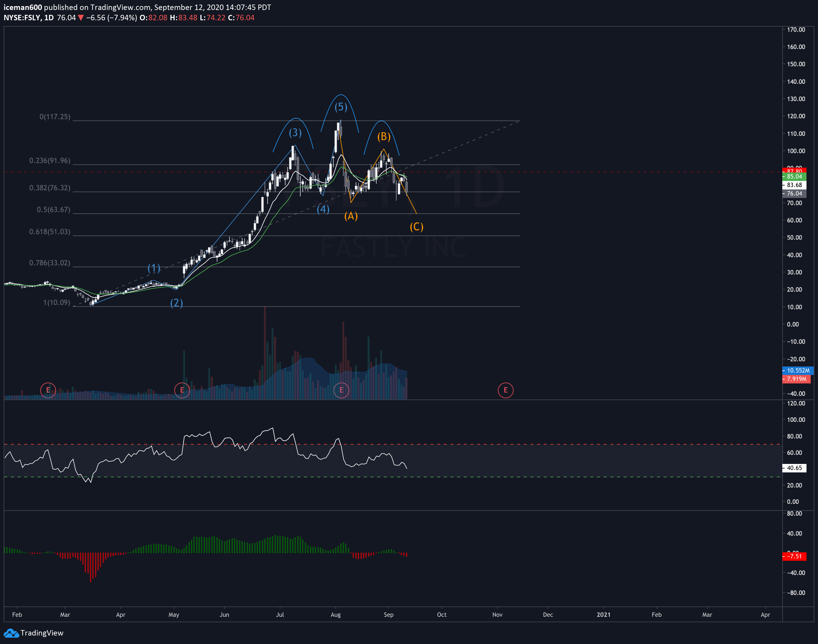Screen dimensions: 818x644
Task: Select the 0.382(76.32) Fibonacci level label
Action: [x=50, y=188]
